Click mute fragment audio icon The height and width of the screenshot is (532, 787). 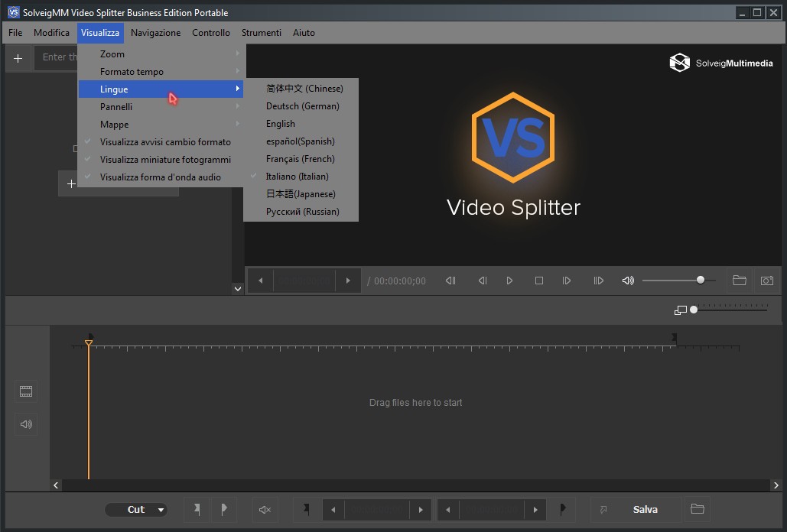(265, 509)
